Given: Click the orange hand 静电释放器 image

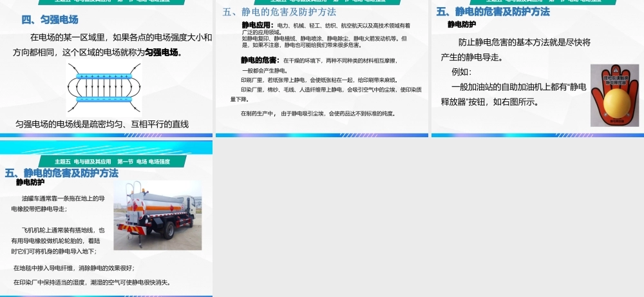Looking at the screenshot, I should [x=615, y=95].
